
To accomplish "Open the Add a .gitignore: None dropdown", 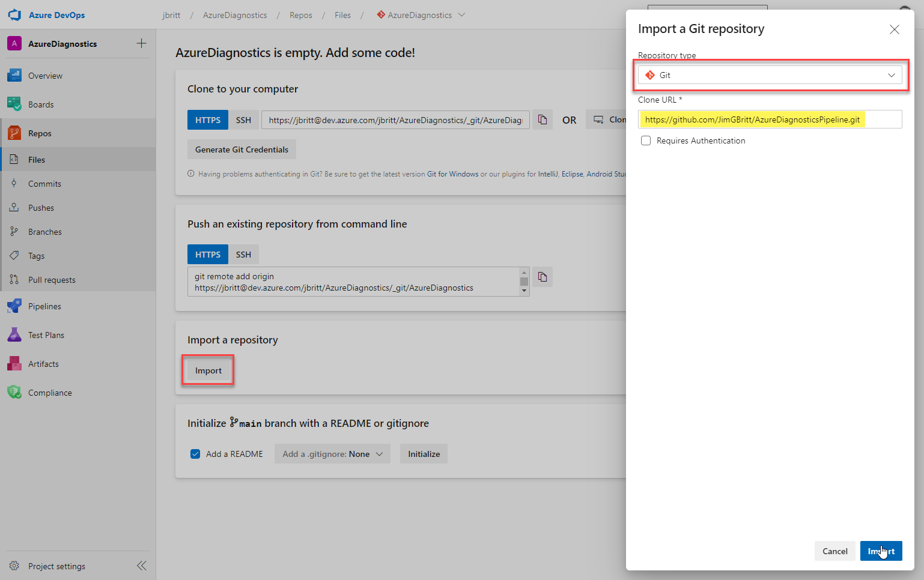I will 332,454.
